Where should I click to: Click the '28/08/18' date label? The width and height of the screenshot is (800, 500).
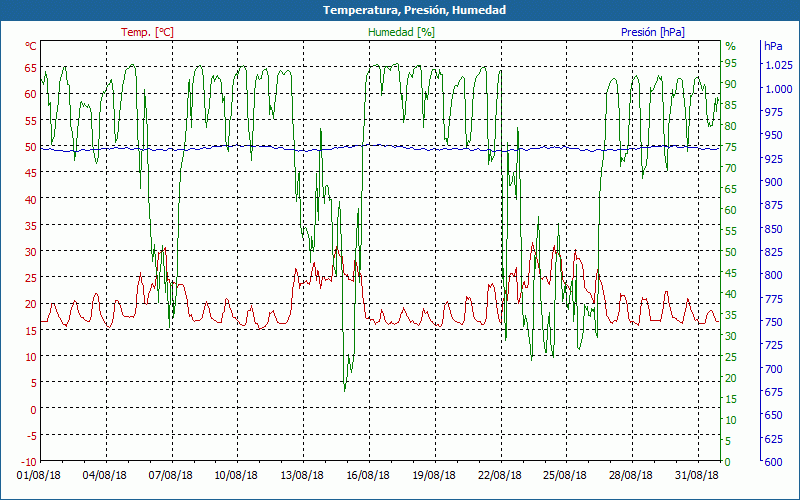coord(631,475)
